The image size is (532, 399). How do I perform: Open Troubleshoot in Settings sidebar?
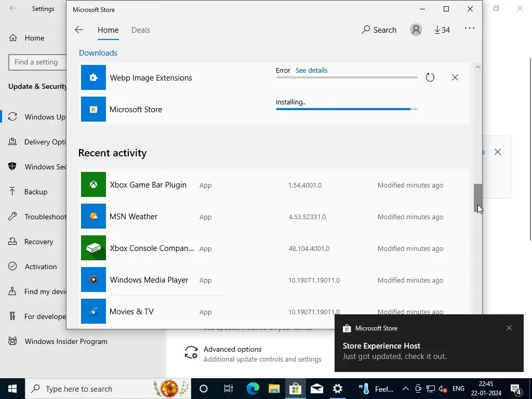(37, 217)
